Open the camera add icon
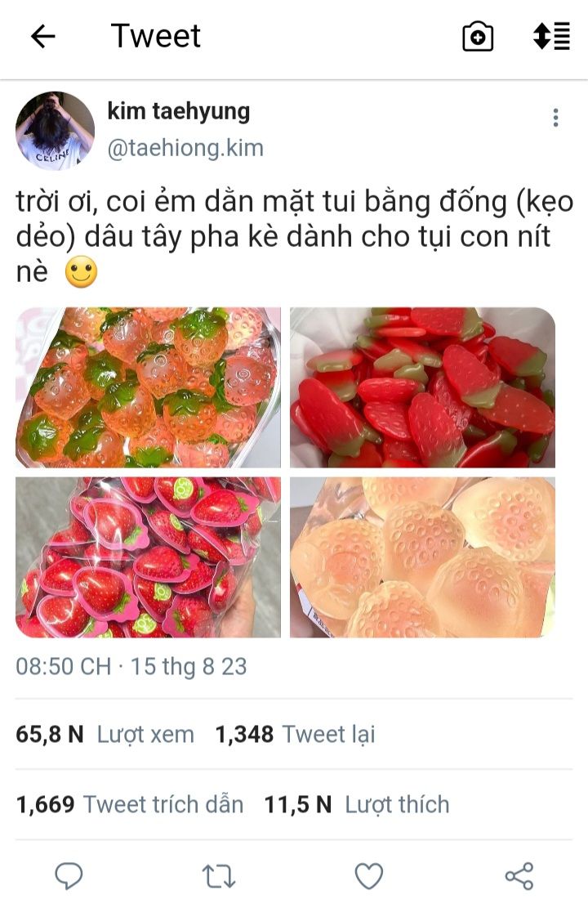This screenshot has width=588, height=908. tap(478, 37)
